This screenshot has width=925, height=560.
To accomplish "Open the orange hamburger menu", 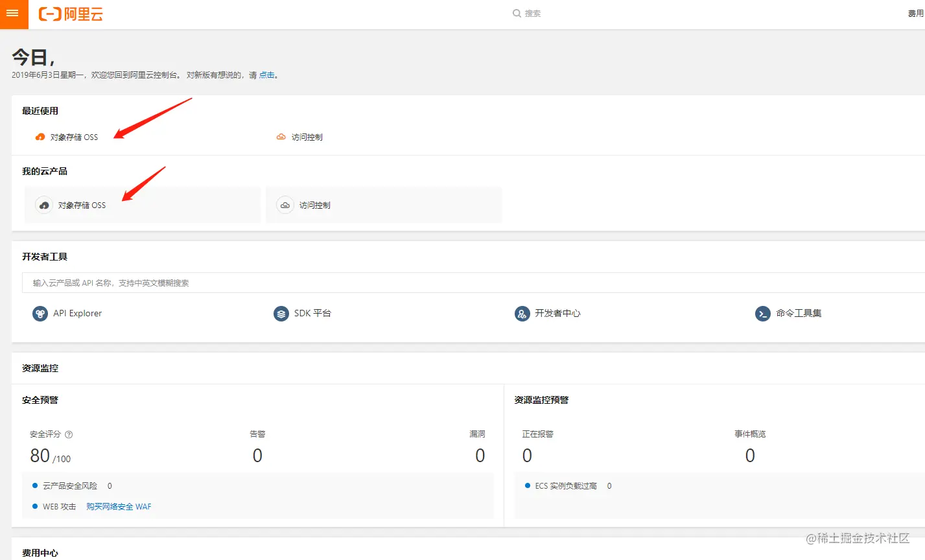I will coord(14,14).
